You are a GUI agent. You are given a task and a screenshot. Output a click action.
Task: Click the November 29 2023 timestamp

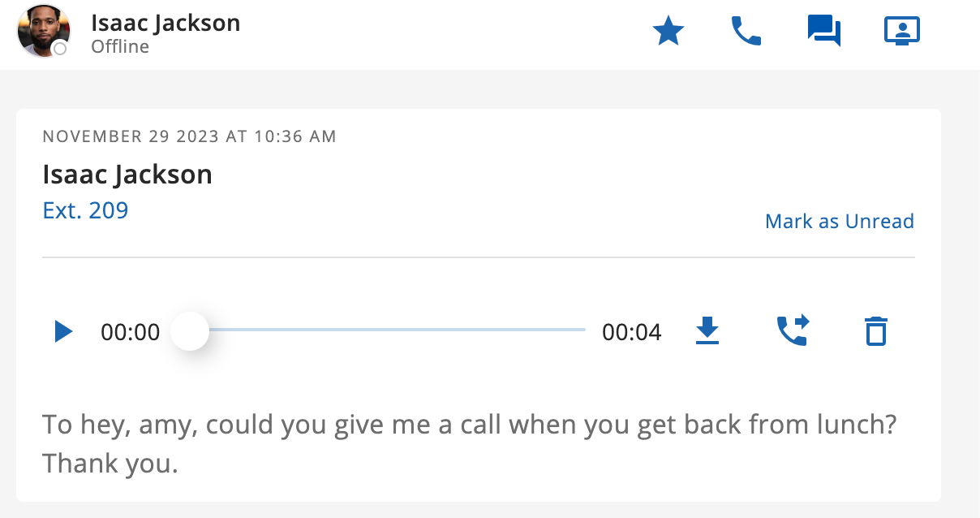tap(189, 136)
